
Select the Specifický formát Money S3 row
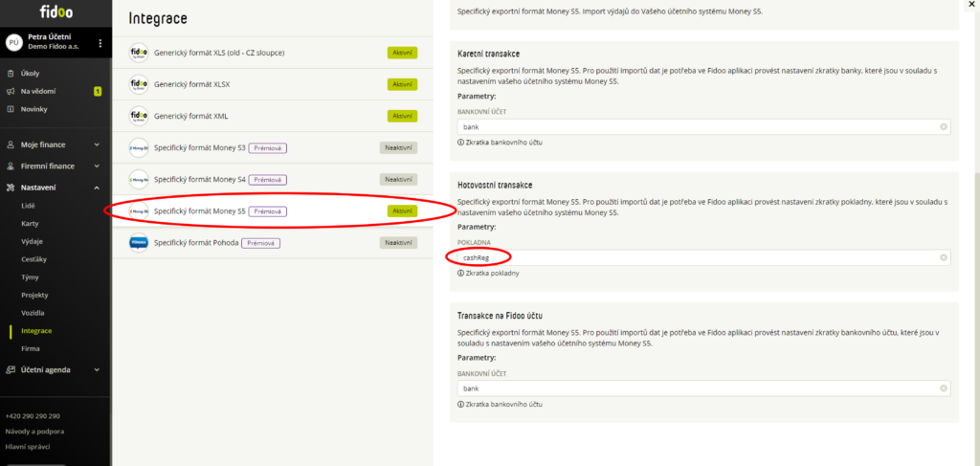(x=273, y=148)
